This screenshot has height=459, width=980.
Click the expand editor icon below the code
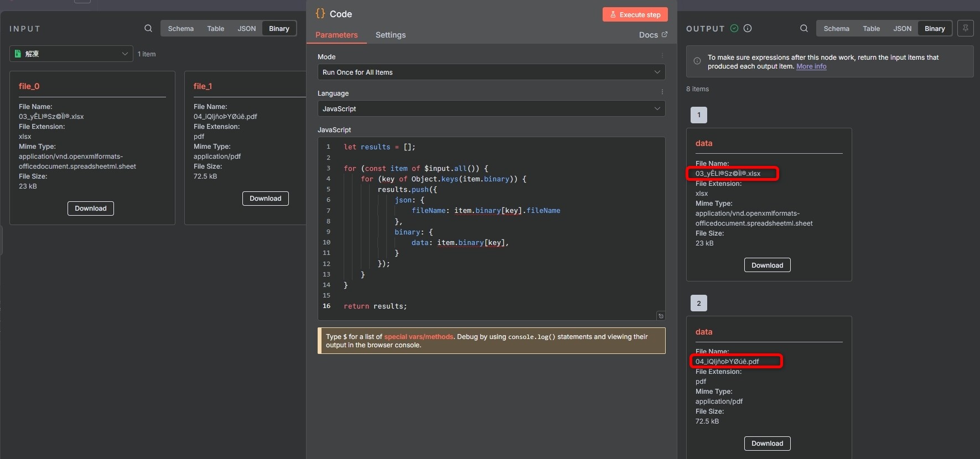click(x=660, y=316)
